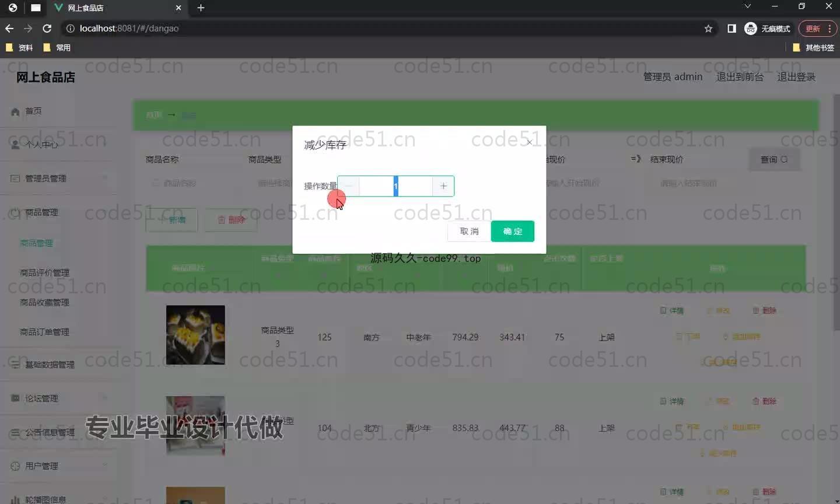Click the minus button to decrease quantity

click(348, 186)
